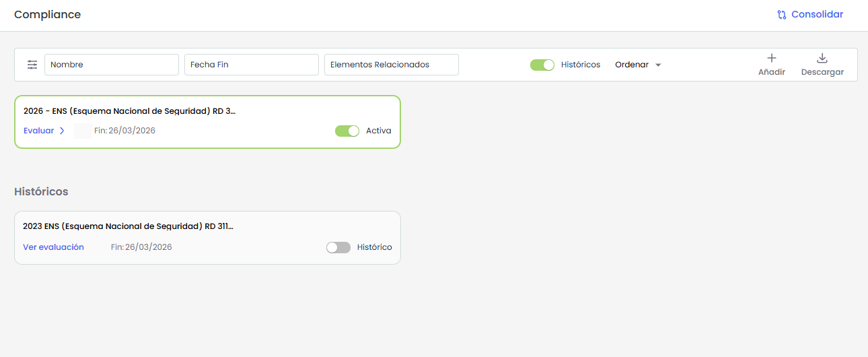Click the Elementos Relacionados filter field
This screenshot has width=868, height=357.
391,65
